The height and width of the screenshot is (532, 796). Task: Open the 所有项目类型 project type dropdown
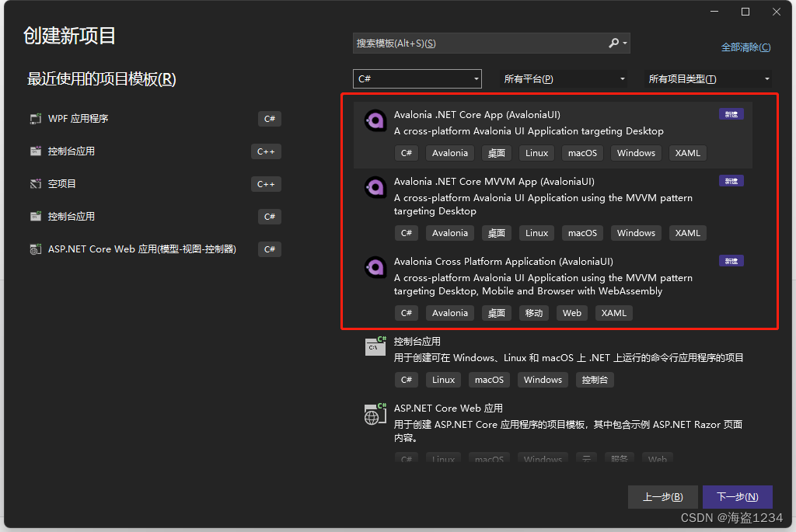(x=708, y=78)
